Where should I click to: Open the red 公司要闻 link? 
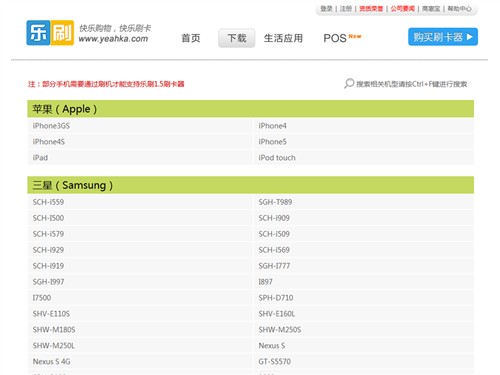click(x=403, y=9)
